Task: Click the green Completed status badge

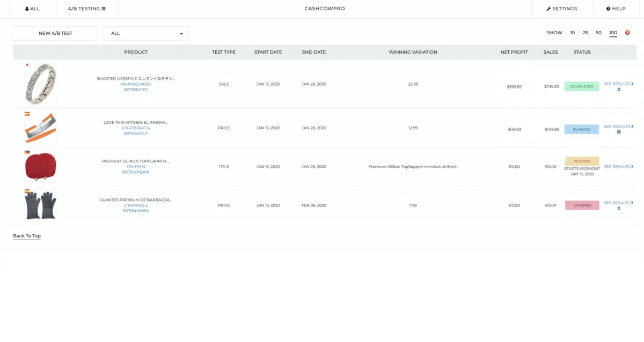Action: (x=581, y=86)
